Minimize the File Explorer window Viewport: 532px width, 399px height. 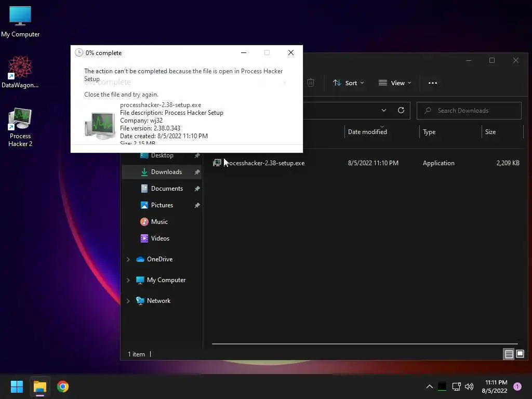point(469,60)
